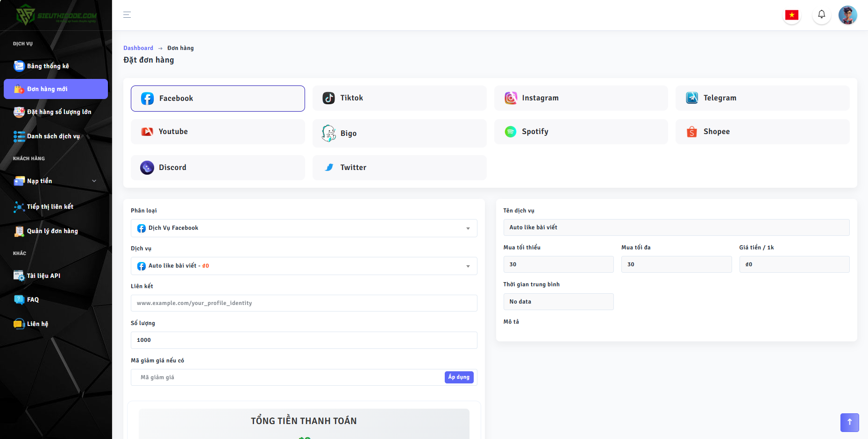868x439 pixels.
Task: Click the Mua tối đa field
Action: [676, 264]
